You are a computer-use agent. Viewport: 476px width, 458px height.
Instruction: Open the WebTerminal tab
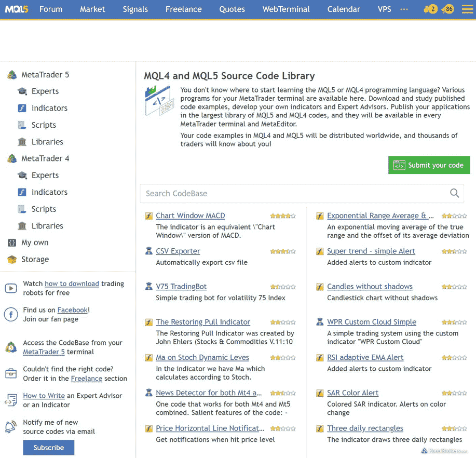(286, 9)
